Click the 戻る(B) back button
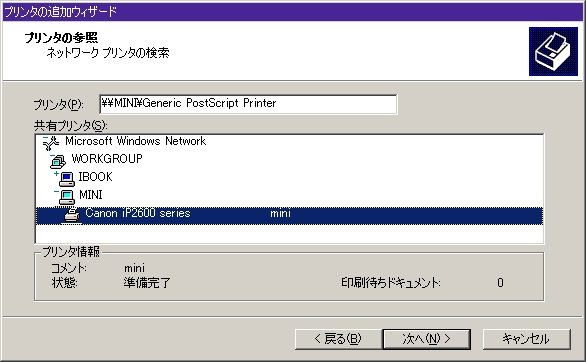The image size is (586, 362). (338, 339)
